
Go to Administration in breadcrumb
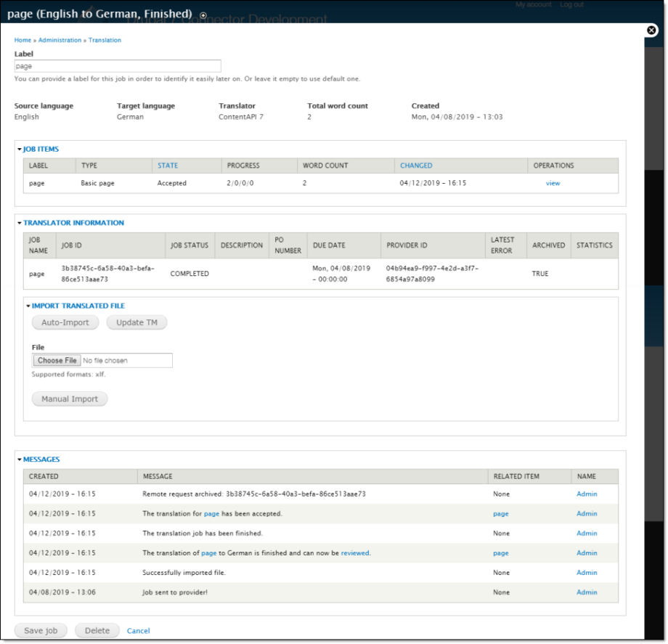coord(60,40)
